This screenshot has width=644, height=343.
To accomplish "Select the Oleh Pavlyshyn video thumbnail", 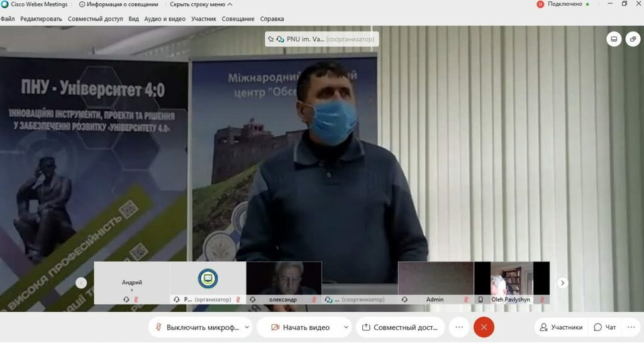I will [510, 283].
